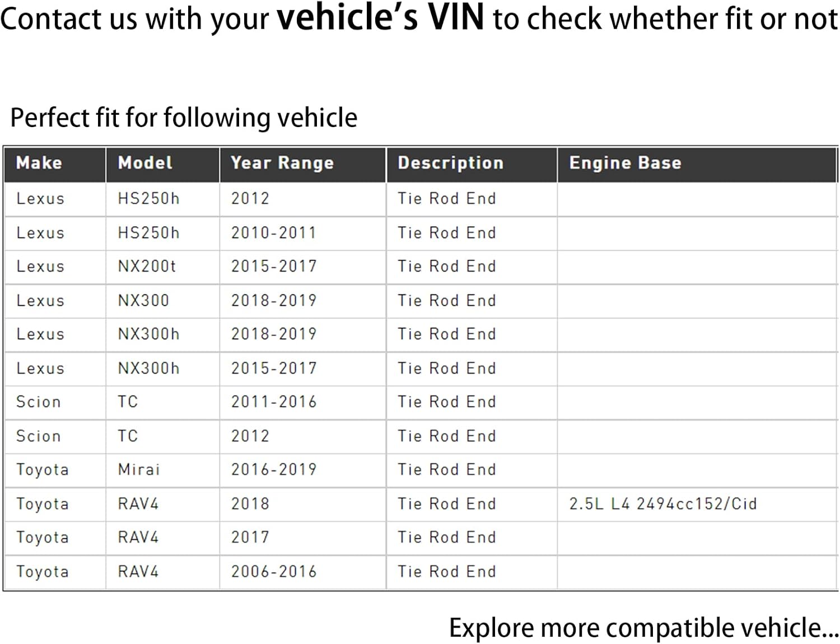Click the Make column header
Screen dimensions: 840x644
coord(39,163)
